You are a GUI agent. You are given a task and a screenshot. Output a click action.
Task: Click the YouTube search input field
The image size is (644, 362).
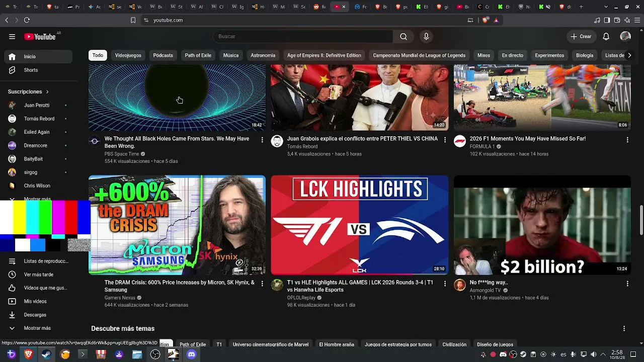[x=302, y=36]
